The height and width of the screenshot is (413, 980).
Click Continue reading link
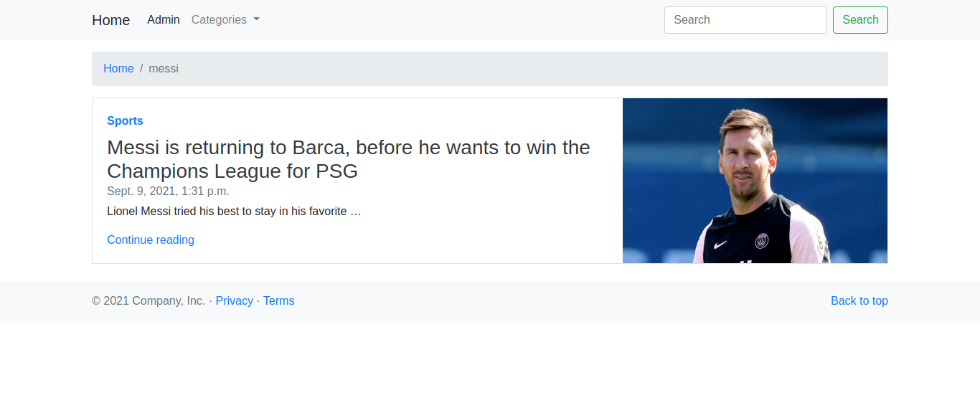click(x=151, y=240)
